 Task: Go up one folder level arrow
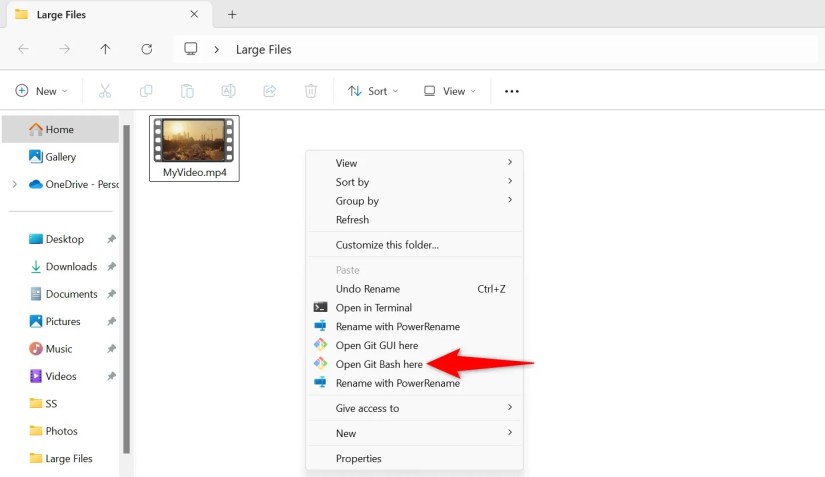[105, 49]
